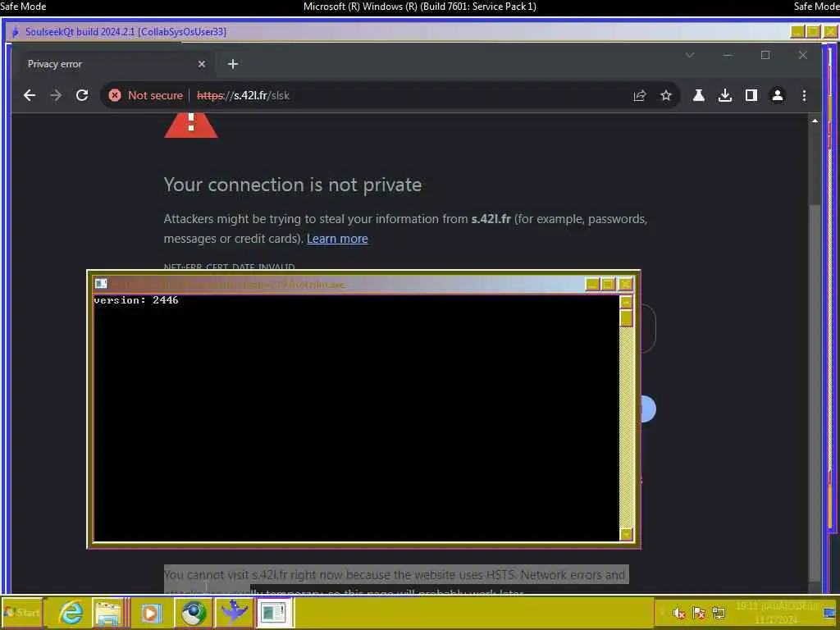Click the Not secure warning badge
Image resolution: width=840 pixels, height=630 pixels.
pos(146,95)
